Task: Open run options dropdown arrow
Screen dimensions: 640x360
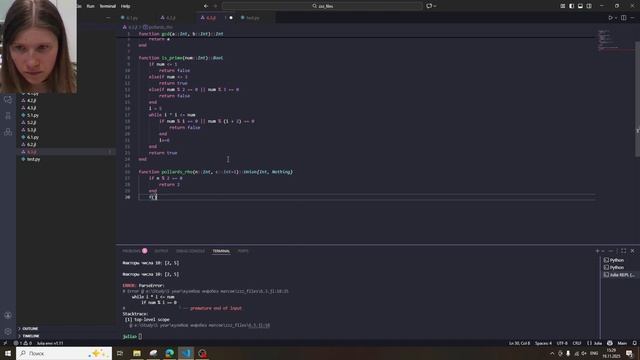Action: click(x=616, y=18)
